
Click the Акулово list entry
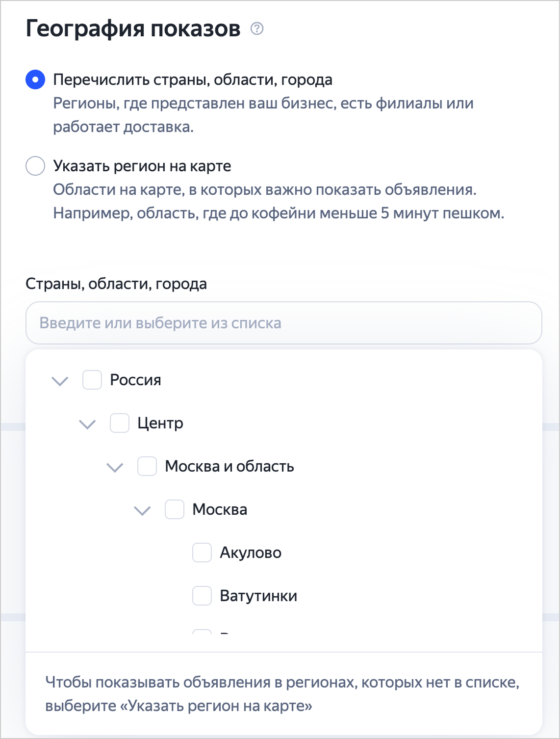click(251, 553)
